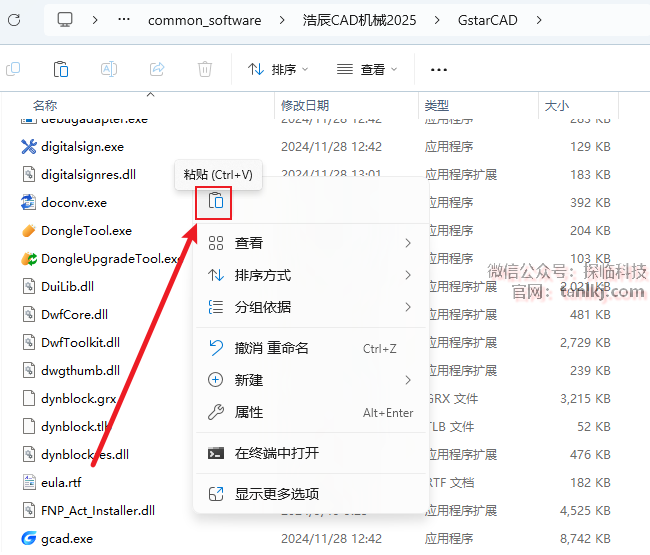Open 新建 submenu in context menu
The image size is (650, 555).
310,380
